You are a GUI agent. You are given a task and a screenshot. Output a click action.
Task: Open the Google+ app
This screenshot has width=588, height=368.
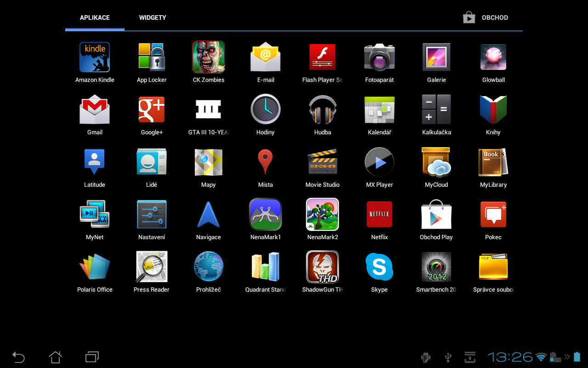[152, 109]
